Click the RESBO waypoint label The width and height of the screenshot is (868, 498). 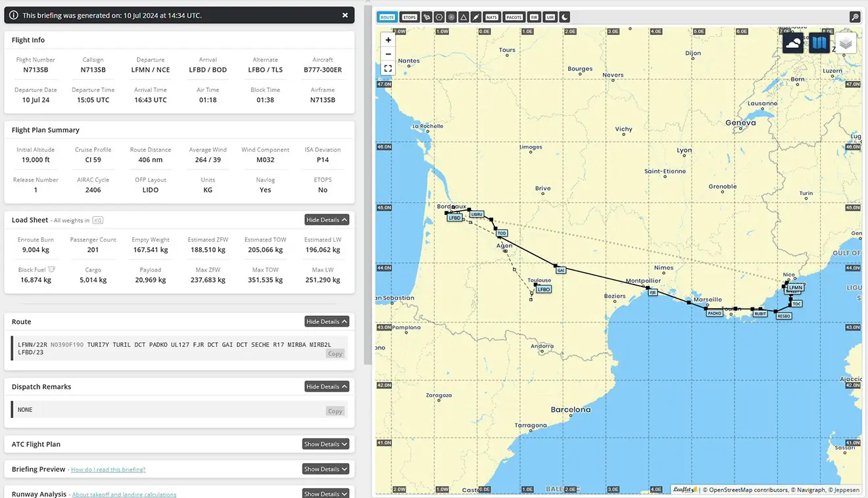pos(784,316)
